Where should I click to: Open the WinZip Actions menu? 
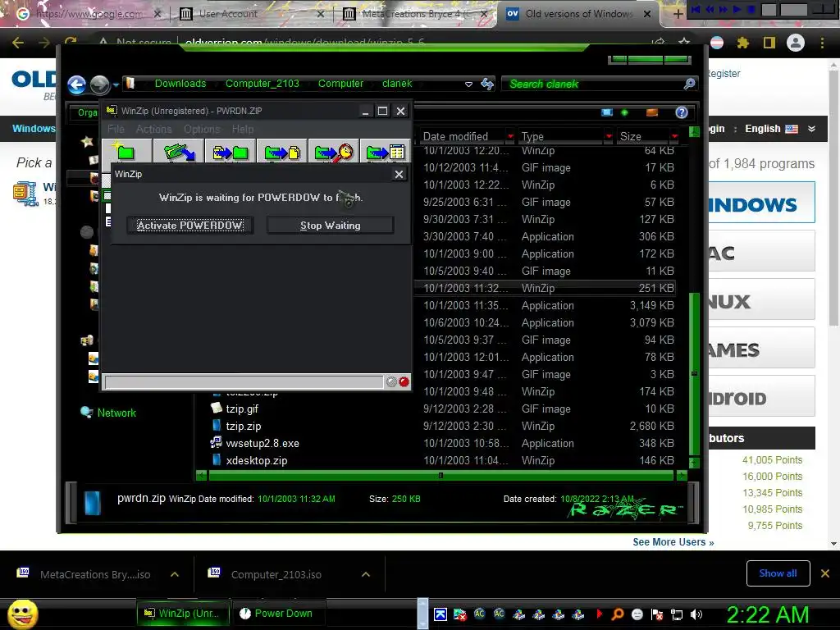pos(153,129)
